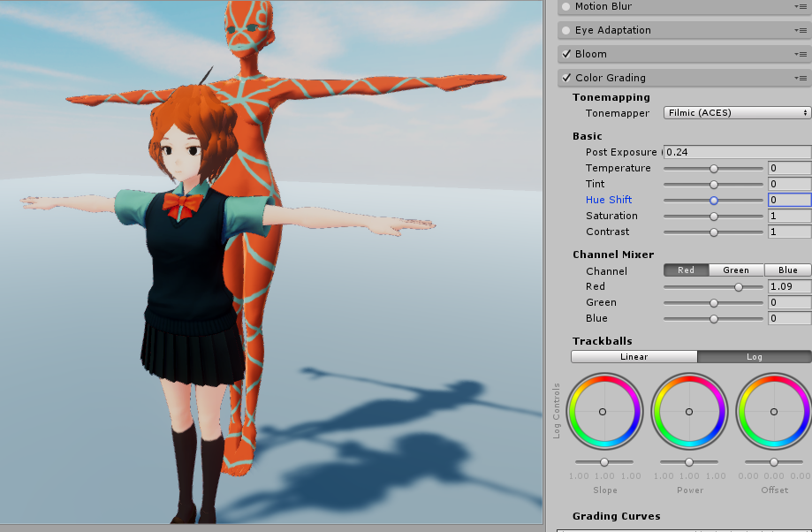Click the Post Exposure label
This screenshot has height=532, width=812.
tap(621, 152)
